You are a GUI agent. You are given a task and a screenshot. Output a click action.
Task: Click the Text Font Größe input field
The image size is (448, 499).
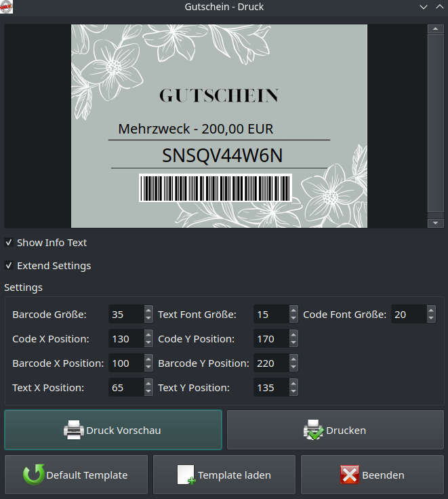tap(271, 314)
